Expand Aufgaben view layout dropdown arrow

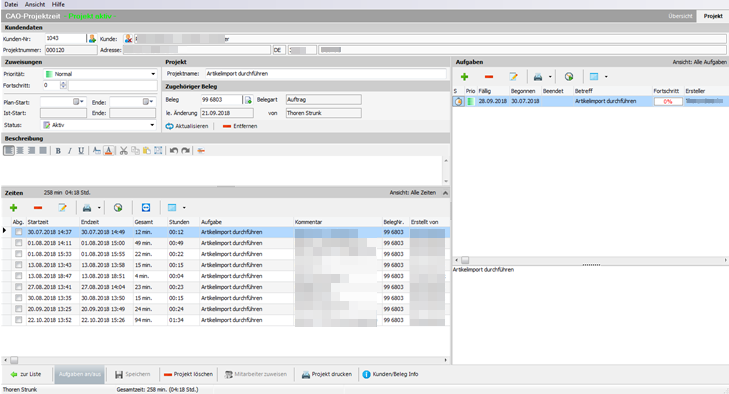(x=606, y=77)
